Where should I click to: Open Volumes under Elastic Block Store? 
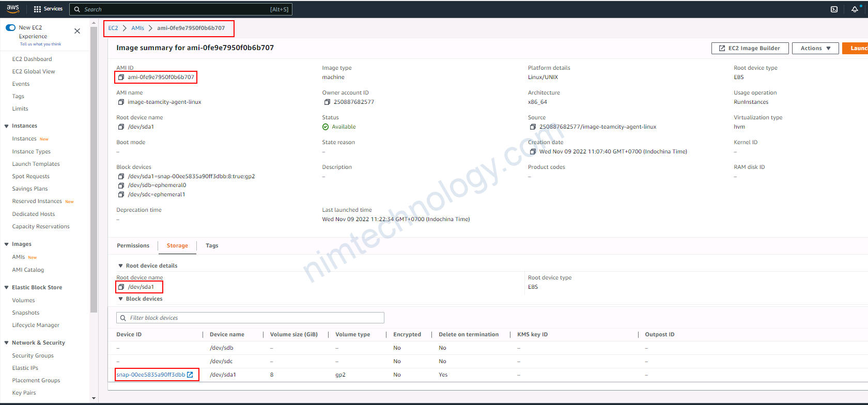pos(24,300)
